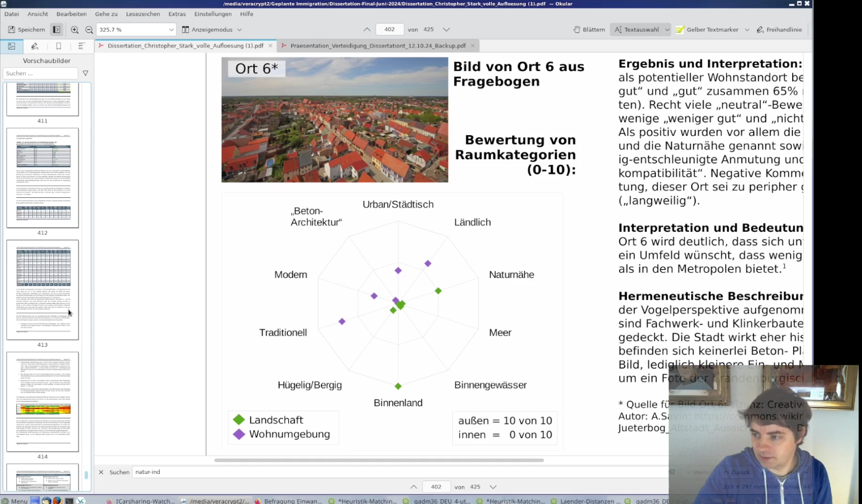Activate the Freihandlinie drawing tool
Image resolution: width=862 pixels, height=504 pixels.
[x=779, y=30]
